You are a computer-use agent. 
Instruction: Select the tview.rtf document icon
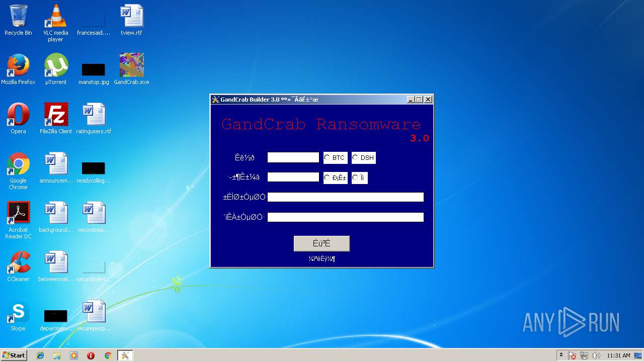pos(131,20)
